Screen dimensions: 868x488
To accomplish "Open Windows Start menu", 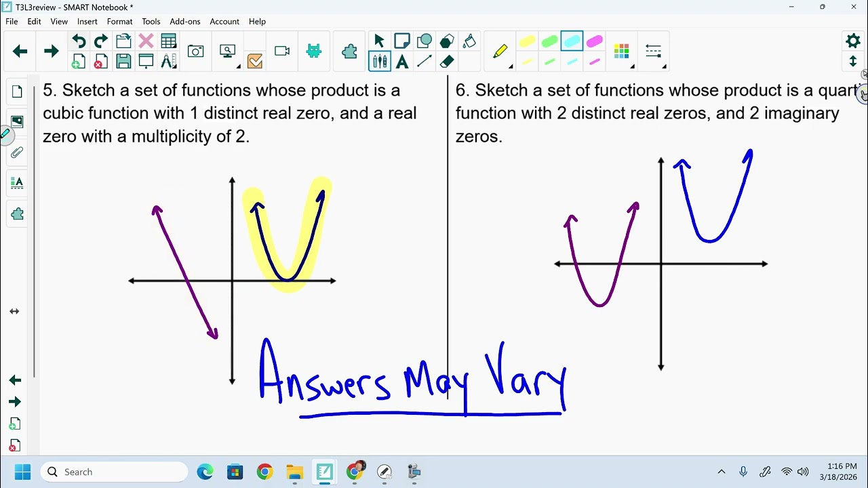I will (x=22, y=472).
